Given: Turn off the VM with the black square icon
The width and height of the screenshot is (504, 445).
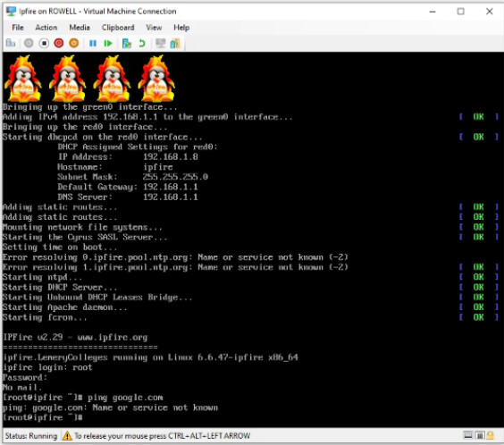Looking at the screenshot, I should (44, 43).
